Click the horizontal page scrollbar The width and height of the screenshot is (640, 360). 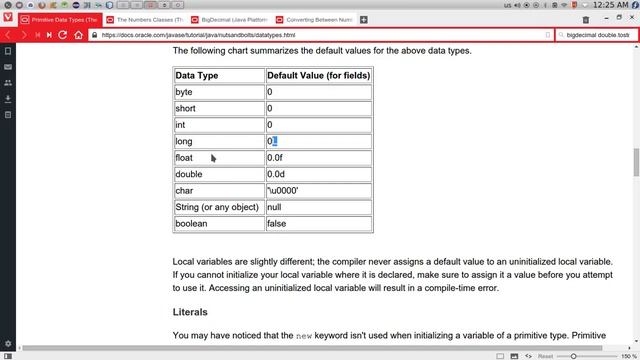click(312, 348)
